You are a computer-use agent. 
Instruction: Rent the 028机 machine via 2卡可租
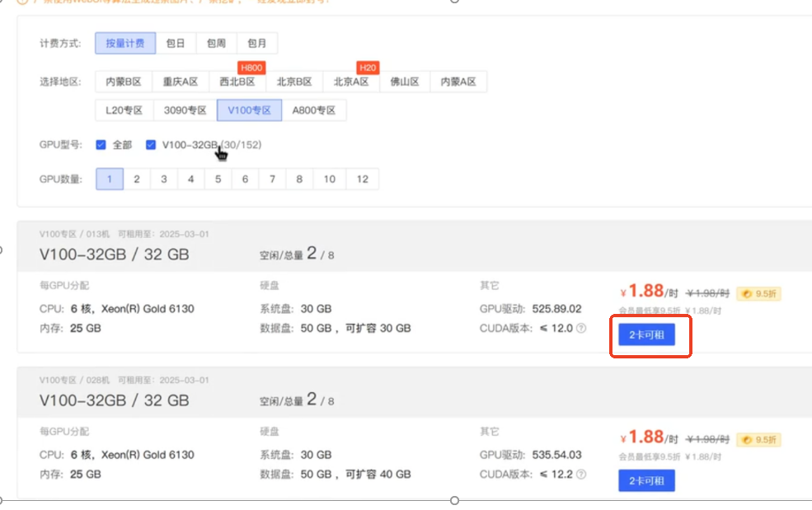[x=646, y=481]
